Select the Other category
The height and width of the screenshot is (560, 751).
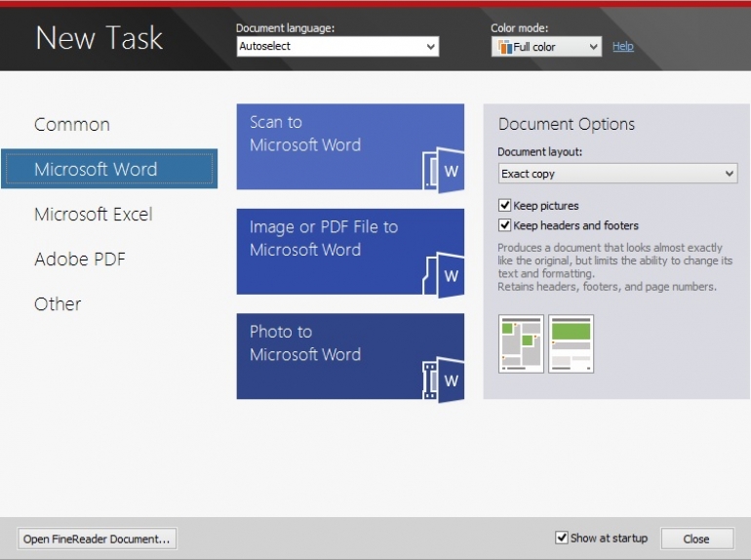click(58, 303)
